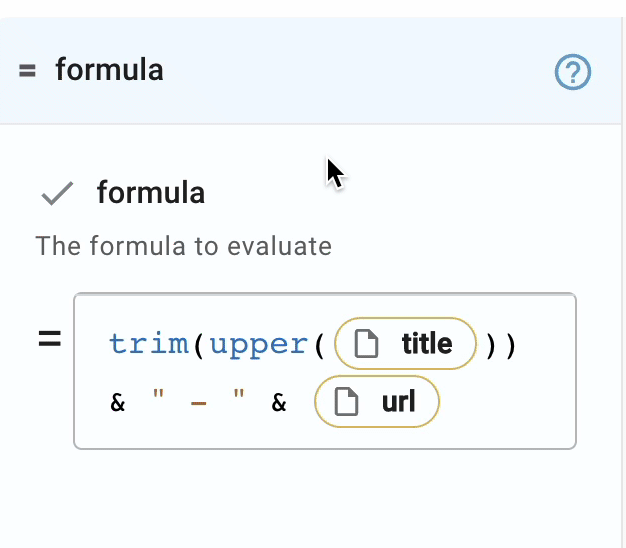
Task: Click the ampersand before url chip
Action: pos(279,402)
